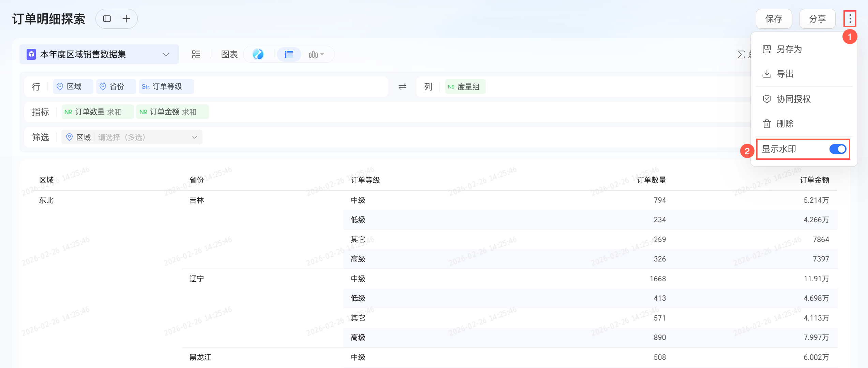Select the 订单等级 row field chip
Image resolution: width=868 pixels, height=368 pixels.
[166, 87]
